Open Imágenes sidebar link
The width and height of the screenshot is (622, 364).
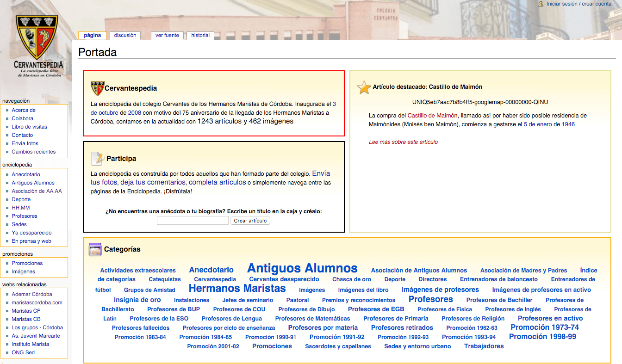(23, 271)
